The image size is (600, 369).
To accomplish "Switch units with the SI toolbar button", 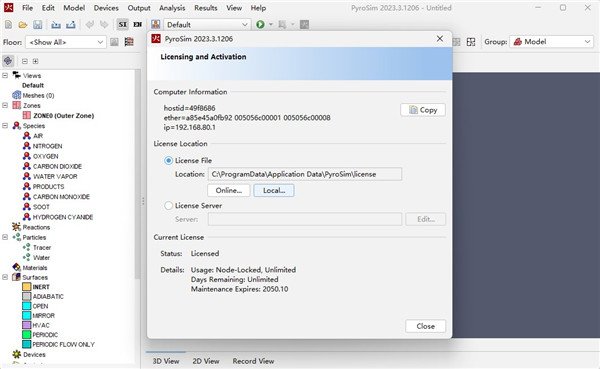I will click(122, 24).
